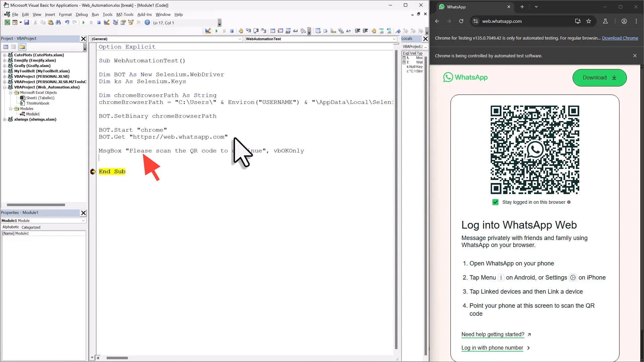Image resolution: width=644 pixels, height=362 pixels.
Task: Open the Object Browser icon
Action: pos(131,22)
